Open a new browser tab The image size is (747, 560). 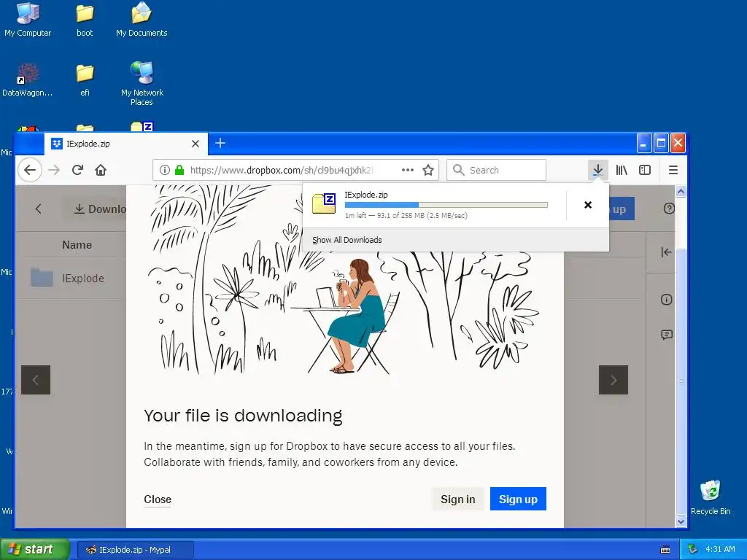coord(220,143)
